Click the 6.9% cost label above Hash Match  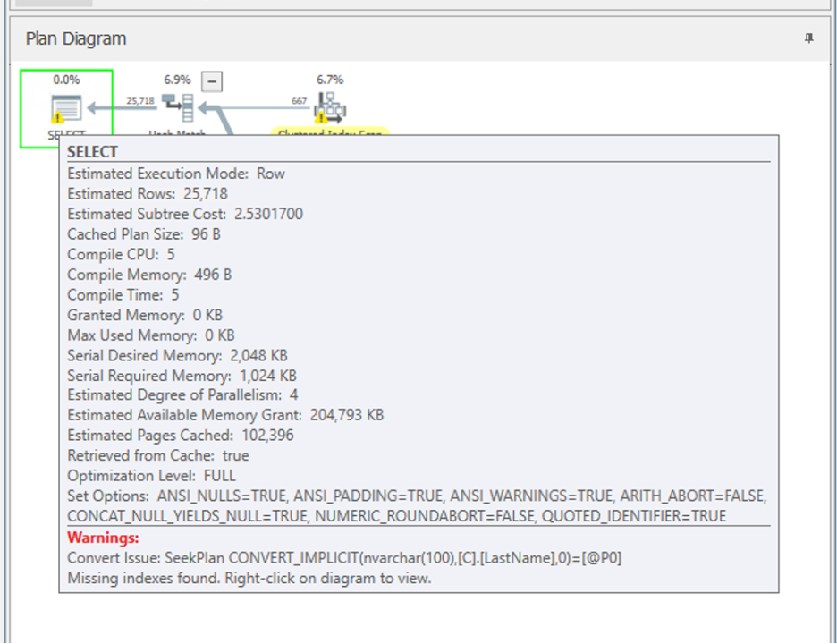pos(177,80)
